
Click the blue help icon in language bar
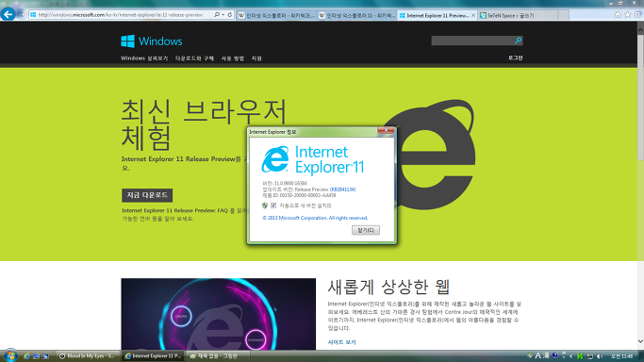click(x=555, y=355)
